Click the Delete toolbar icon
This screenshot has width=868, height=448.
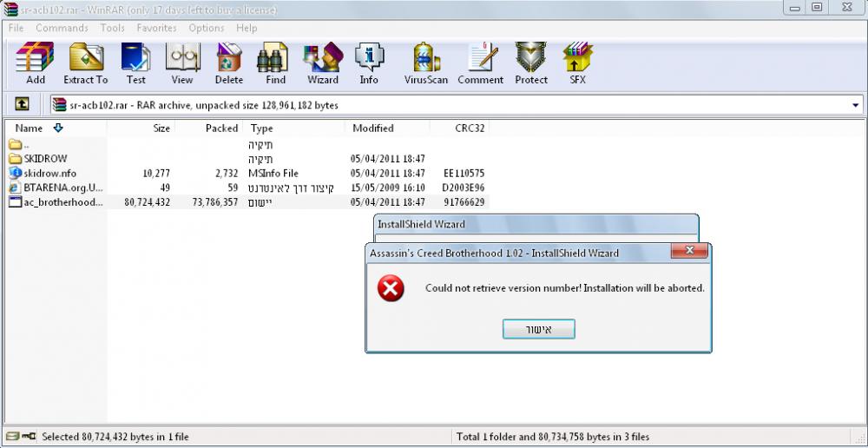[229, 63]
